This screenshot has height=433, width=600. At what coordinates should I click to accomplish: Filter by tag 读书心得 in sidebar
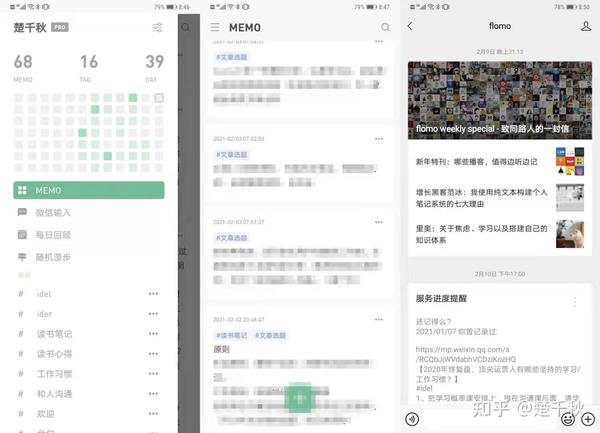pyautogui.click(x=54, y=354)
